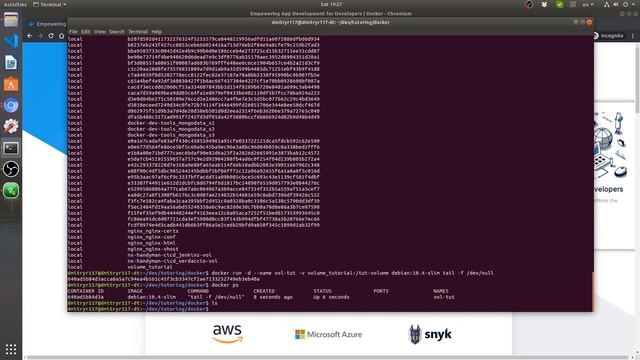Open the Terminal app menu in top bar
This screenshot has height=360, width=640.
(x=49, y=4)
